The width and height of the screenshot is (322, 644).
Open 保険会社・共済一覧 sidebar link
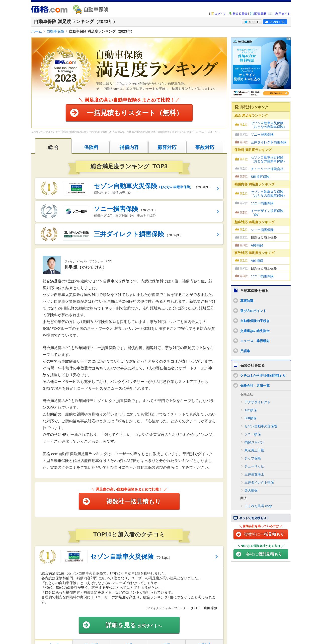click(255, 385)
